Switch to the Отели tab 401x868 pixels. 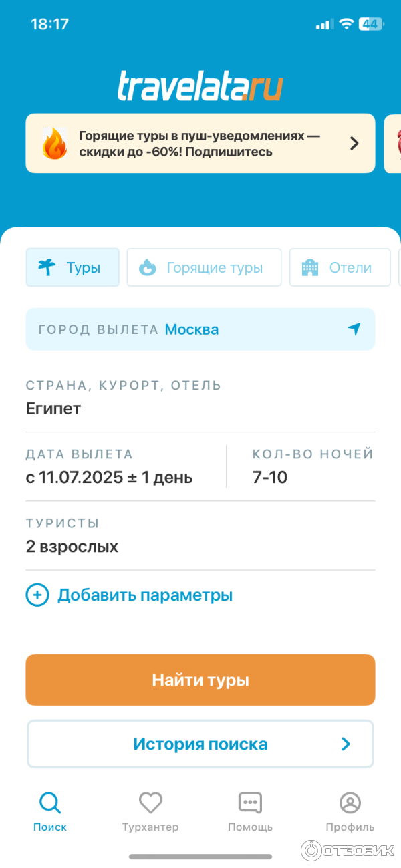pyautogui.click(x=340, y=268)
